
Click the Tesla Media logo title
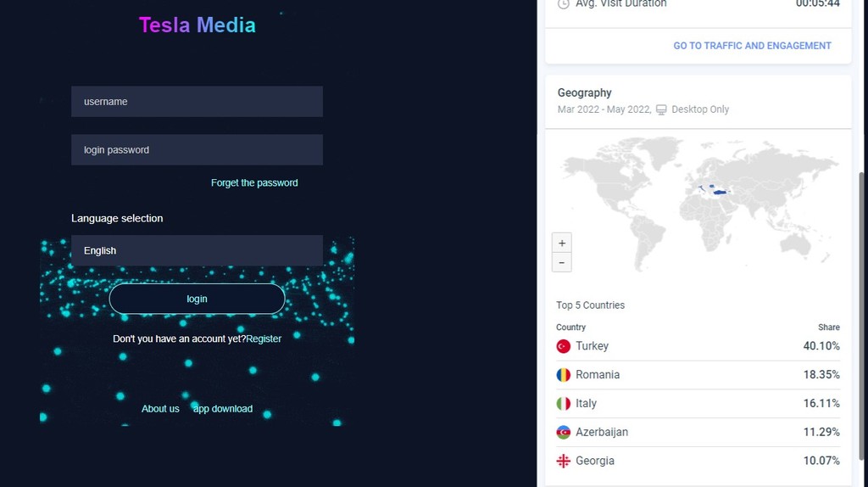[x=197, y=25]
